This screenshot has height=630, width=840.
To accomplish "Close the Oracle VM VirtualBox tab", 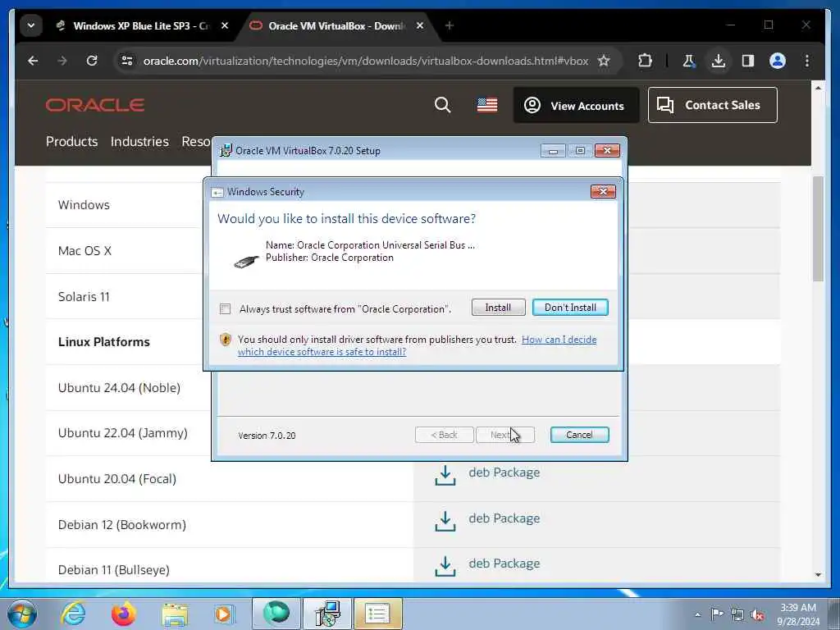I will (420, 25).
